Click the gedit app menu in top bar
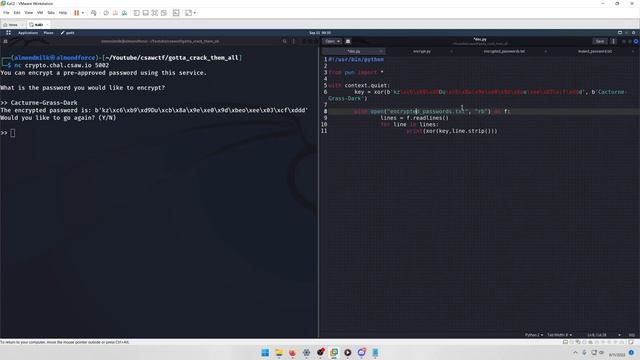Image resolution: width=640 pixels, height=360 pixels. (68, 33)
